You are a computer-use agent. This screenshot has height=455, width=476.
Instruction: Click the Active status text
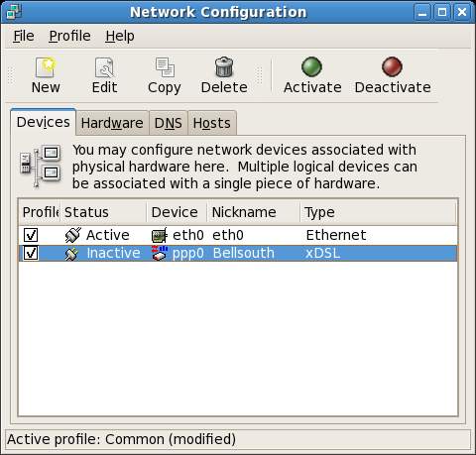[108, 235]
